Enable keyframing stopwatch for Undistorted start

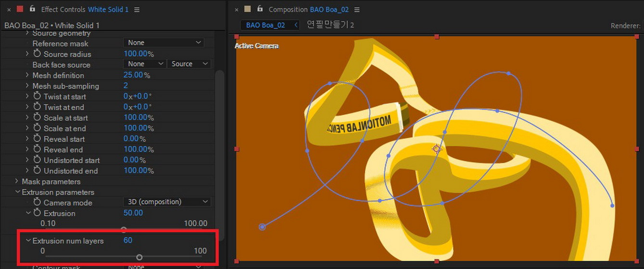[x=37, y=159]
